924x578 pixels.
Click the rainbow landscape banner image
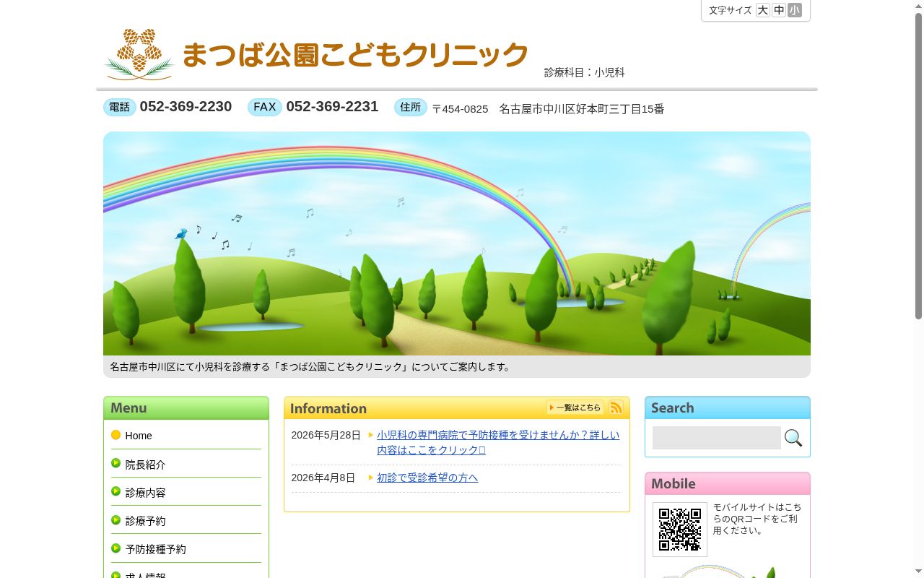click(457, 243)
